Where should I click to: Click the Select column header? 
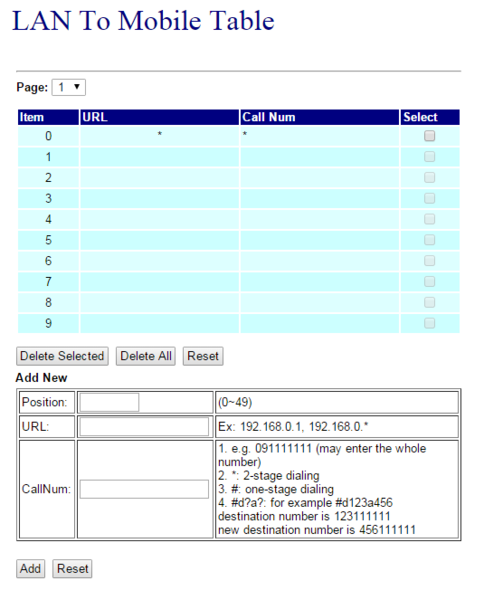pyautogui.click(x=430, y=117)
